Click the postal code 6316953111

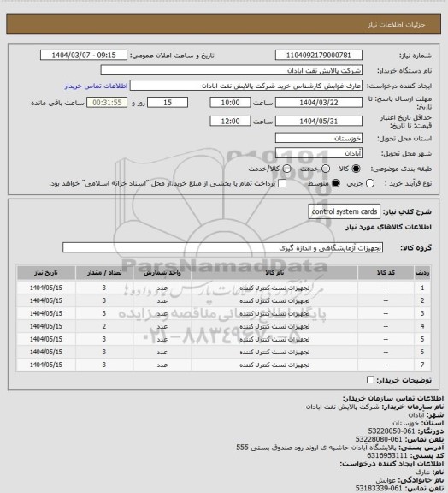pyautogui.click(x=387, y=455)
